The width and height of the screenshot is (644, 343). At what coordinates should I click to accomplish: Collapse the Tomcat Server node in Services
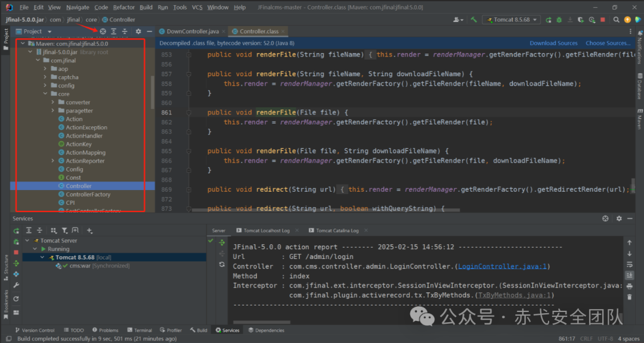(27, 241)
